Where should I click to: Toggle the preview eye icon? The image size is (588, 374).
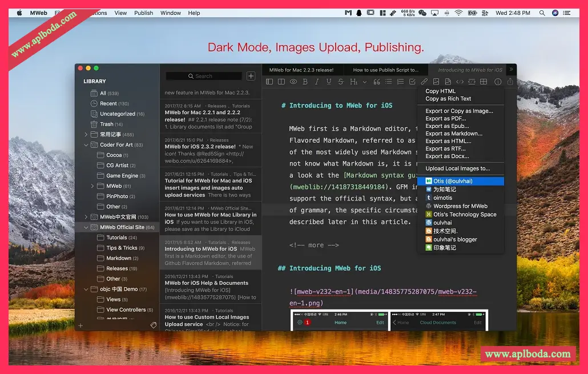[x=293, y=82]
